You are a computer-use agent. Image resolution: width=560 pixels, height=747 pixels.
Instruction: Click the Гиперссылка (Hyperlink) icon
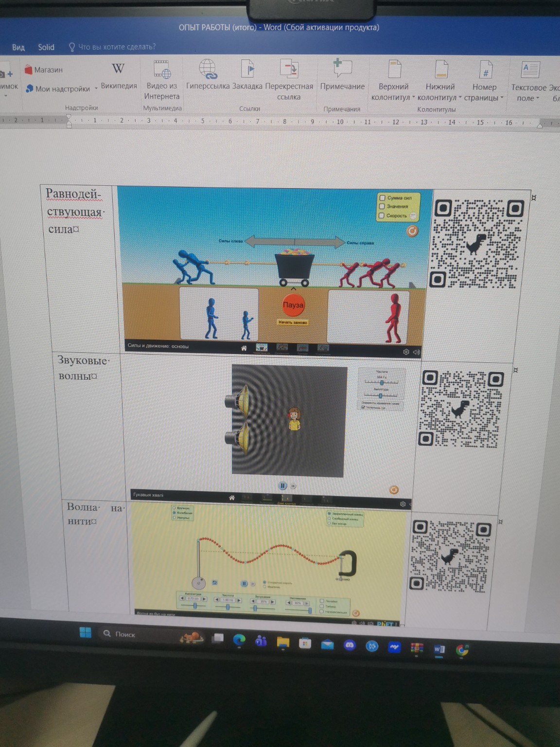point(208,70)
